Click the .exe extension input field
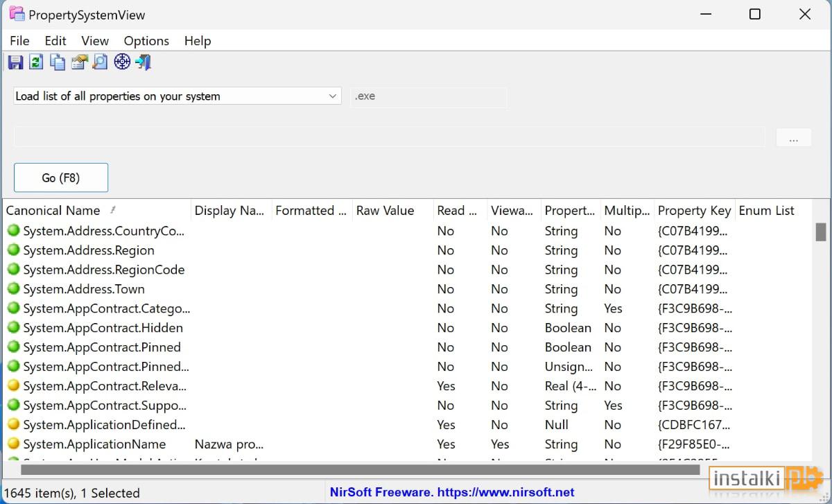 pos(428,97)
